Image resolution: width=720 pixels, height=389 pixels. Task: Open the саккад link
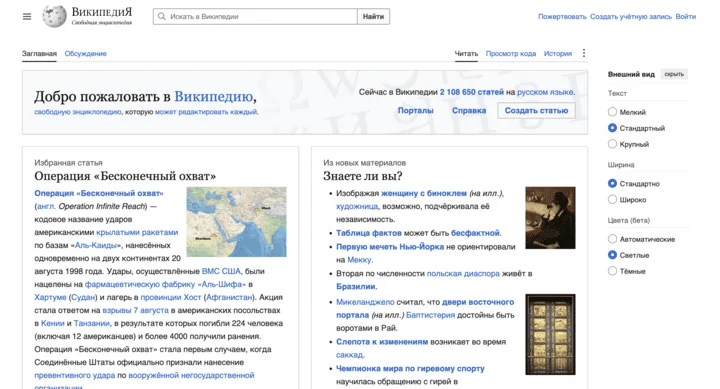click(349, 355)
